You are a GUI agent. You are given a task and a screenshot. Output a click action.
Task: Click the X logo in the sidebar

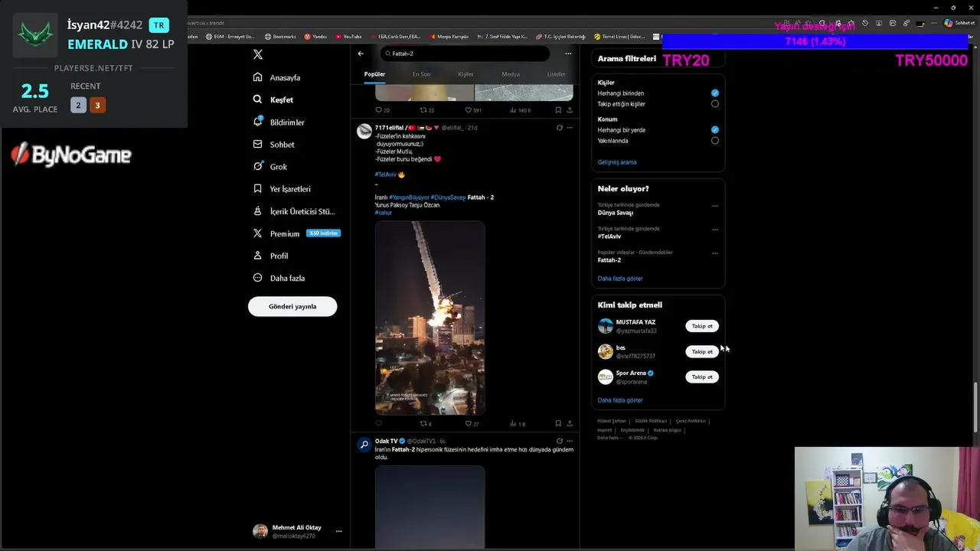coord(258,54)
